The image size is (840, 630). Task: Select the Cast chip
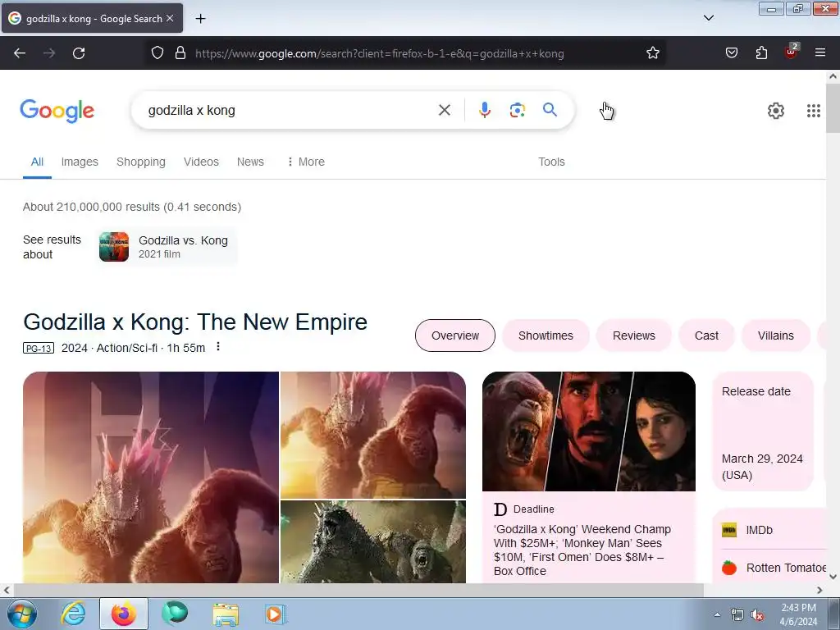pyautogui.click(x=706, y=336)
